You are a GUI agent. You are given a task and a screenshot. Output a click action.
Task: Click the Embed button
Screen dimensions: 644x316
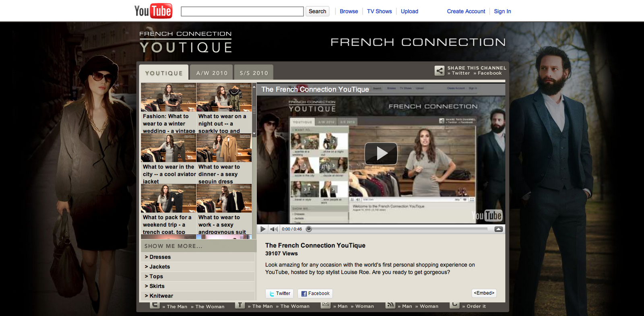(484, 293)
